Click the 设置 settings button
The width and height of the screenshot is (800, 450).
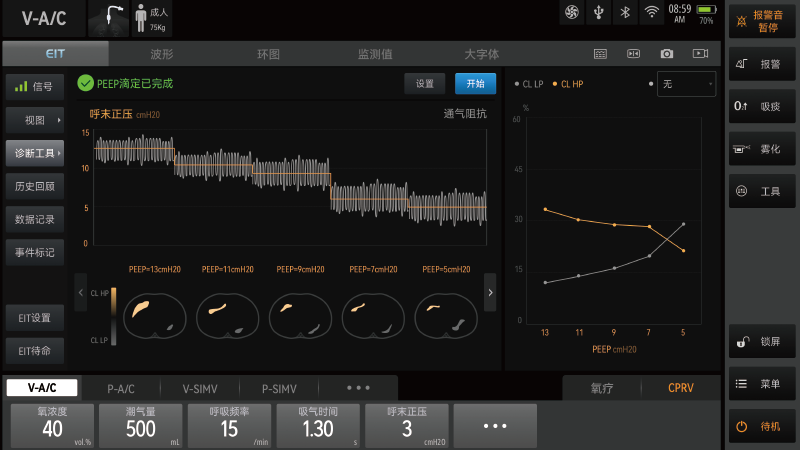point(425,84)
